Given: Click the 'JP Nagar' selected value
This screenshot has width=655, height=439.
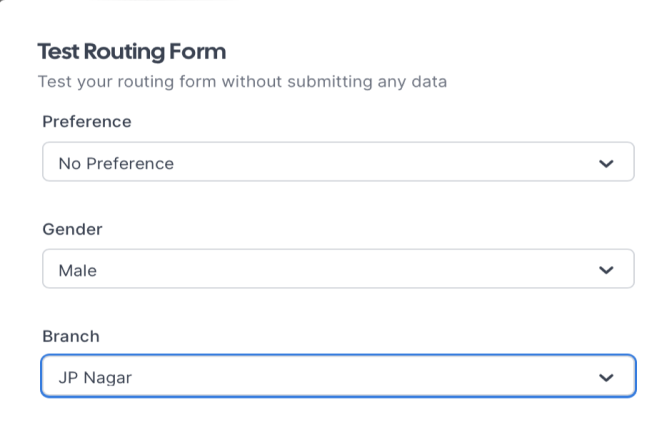Looking at the screenshot, I should 95,377.
